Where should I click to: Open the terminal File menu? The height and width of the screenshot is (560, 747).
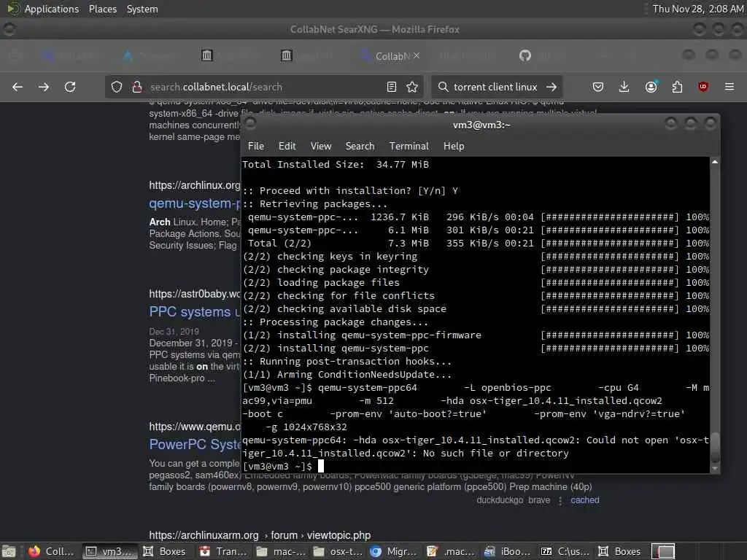point(256,146)
